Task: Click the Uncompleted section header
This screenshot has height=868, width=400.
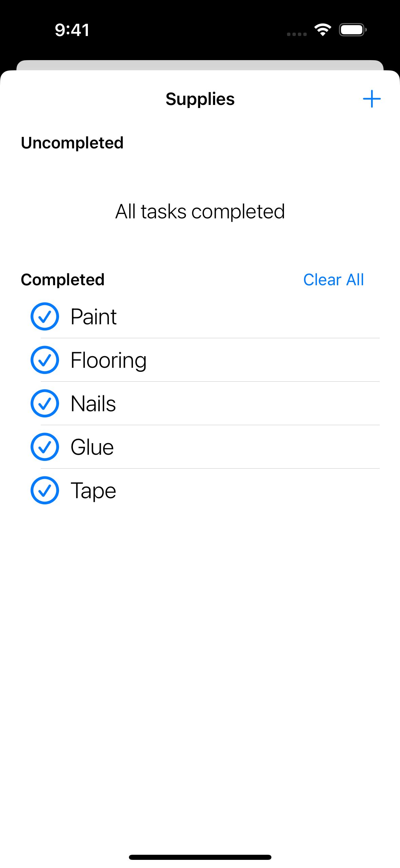Action: pyautogui.click(x=72, y=143)
